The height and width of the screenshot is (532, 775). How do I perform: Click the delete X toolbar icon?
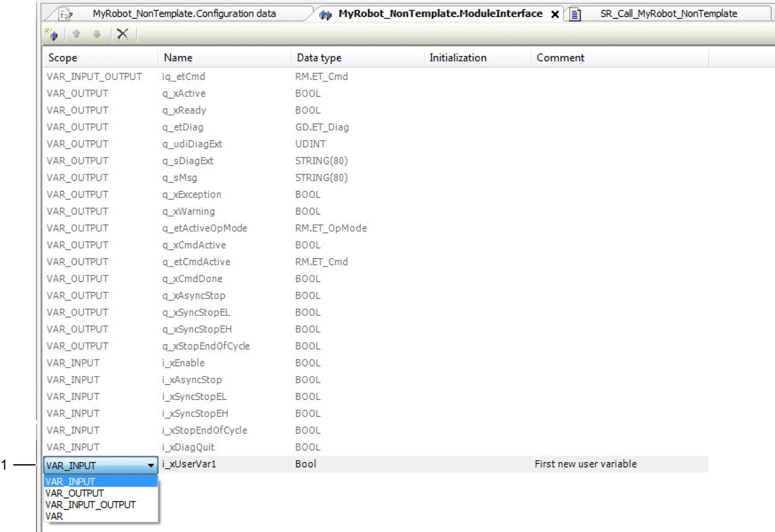coord(123,34)
